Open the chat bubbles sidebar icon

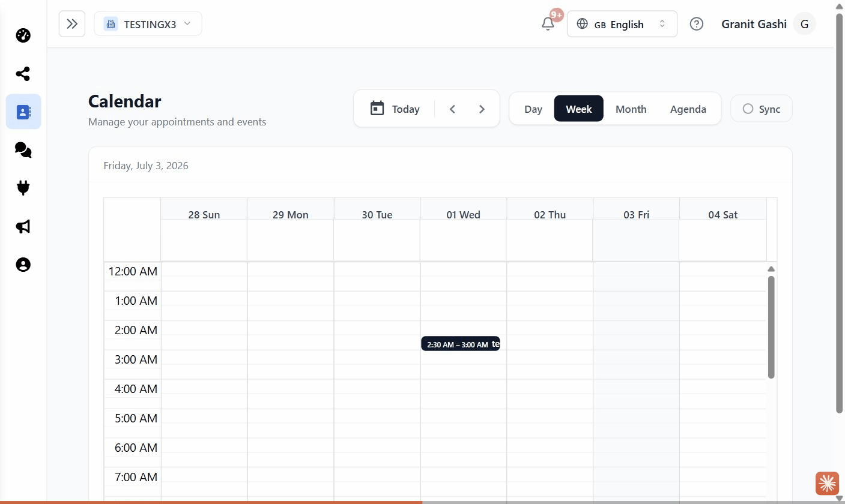coord(23,150)
